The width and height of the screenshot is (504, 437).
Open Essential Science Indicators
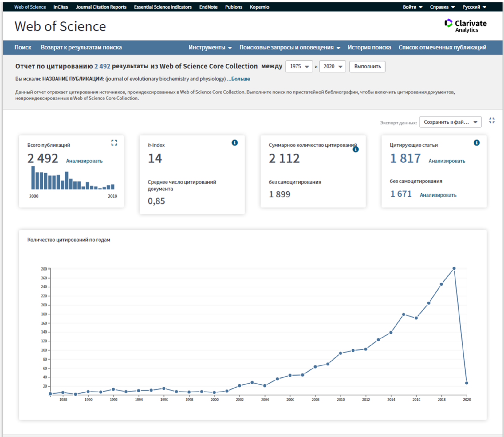[x=163, y=7]
